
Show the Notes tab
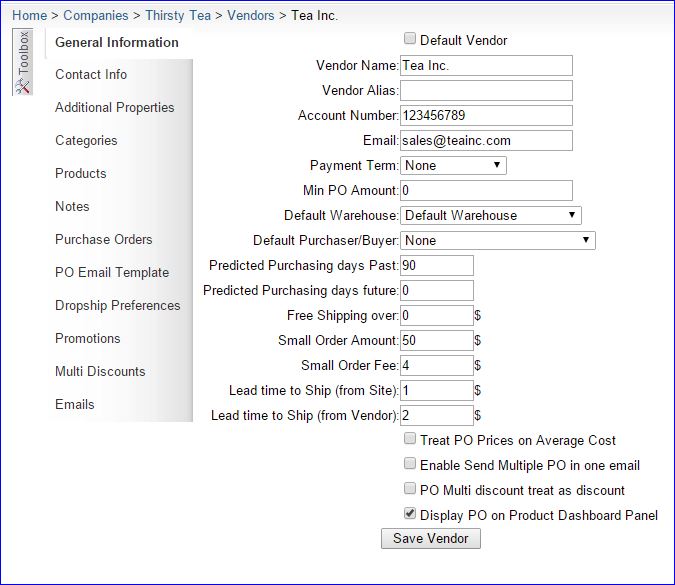pyautogui.click(x=72, y=206)
